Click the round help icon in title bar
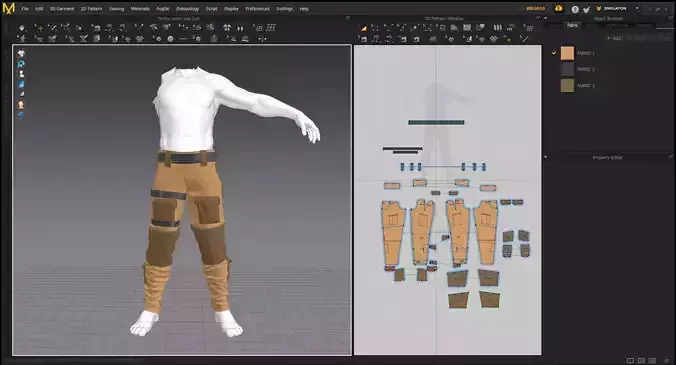The width and height of the screenshot is (676, 365). click(x=575, y=9)
